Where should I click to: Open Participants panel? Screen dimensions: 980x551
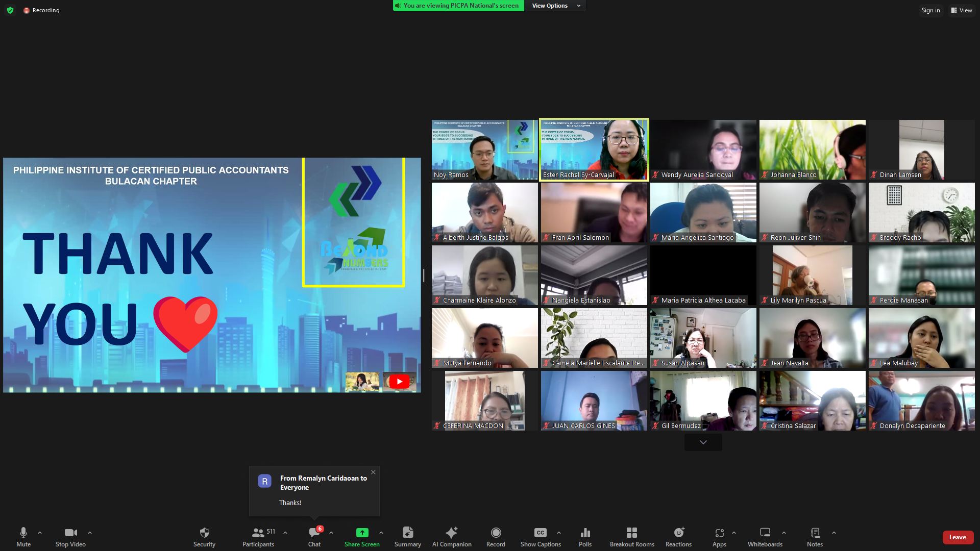click(x=258, y=537)
